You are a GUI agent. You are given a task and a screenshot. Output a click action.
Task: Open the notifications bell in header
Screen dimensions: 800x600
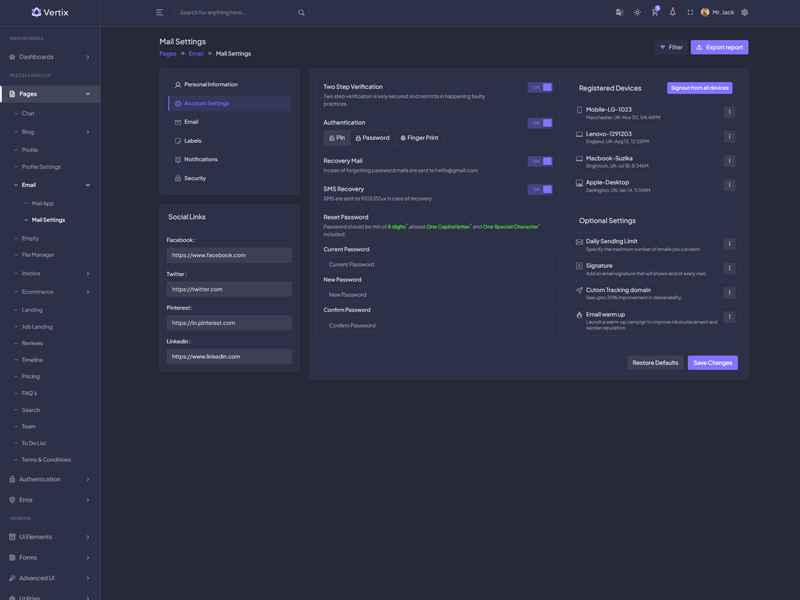(673, 13)
